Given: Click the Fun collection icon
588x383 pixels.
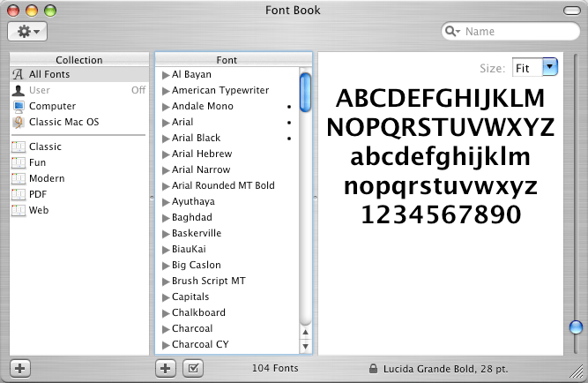Looking at the screenshot, I should [x=19, y=162].
